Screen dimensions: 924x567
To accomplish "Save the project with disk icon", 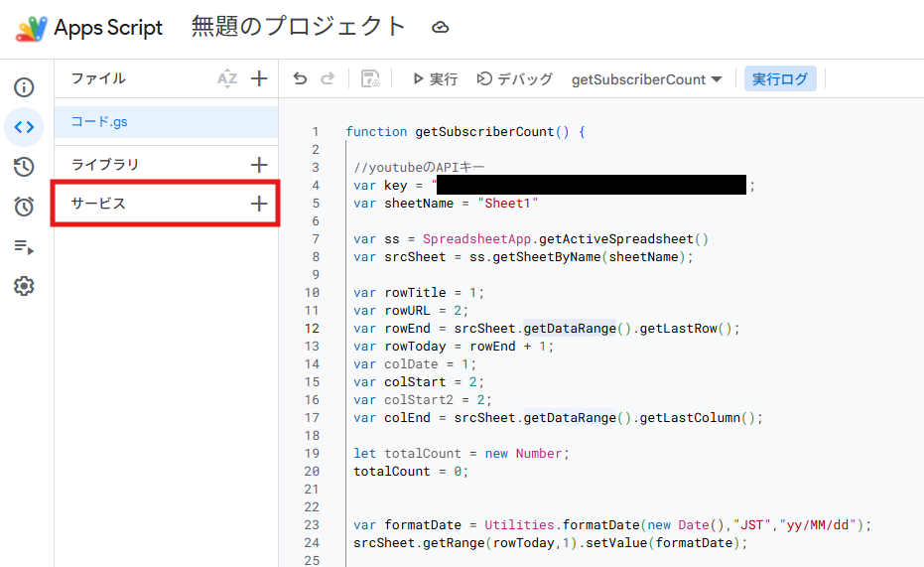I will [x=370, y=78].
